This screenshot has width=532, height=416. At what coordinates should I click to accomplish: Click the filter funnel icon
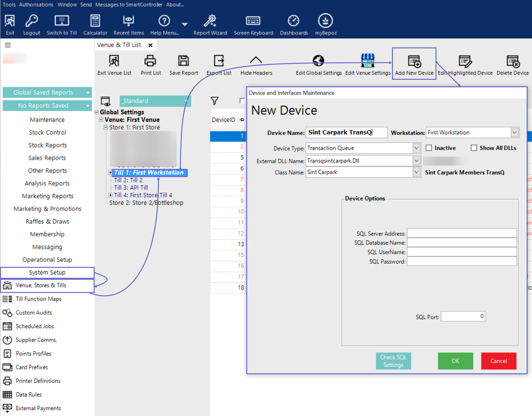click(215, 101)
